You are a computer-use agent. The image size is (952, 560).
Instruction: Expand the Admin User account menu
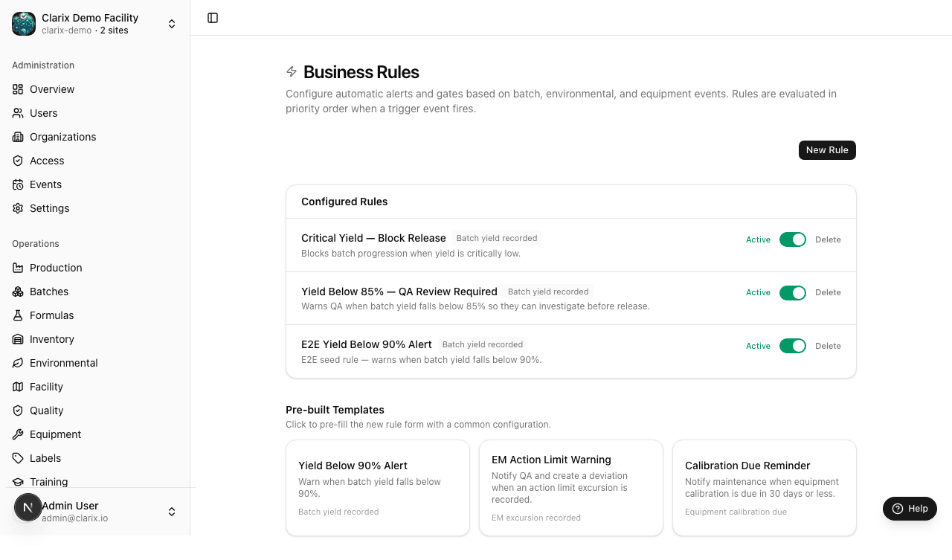tap(172, 512)
